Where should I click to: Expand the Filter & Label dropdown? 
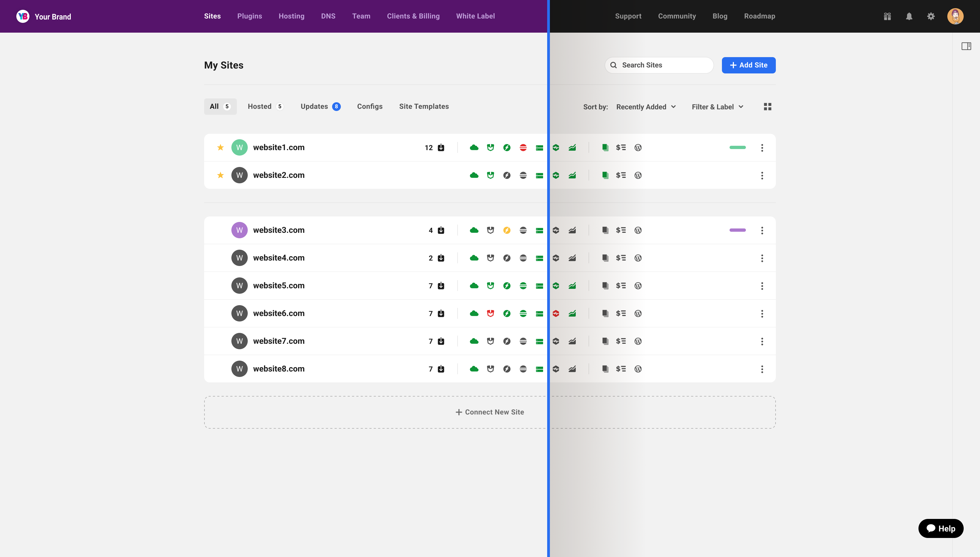click(x=717, y=107)
